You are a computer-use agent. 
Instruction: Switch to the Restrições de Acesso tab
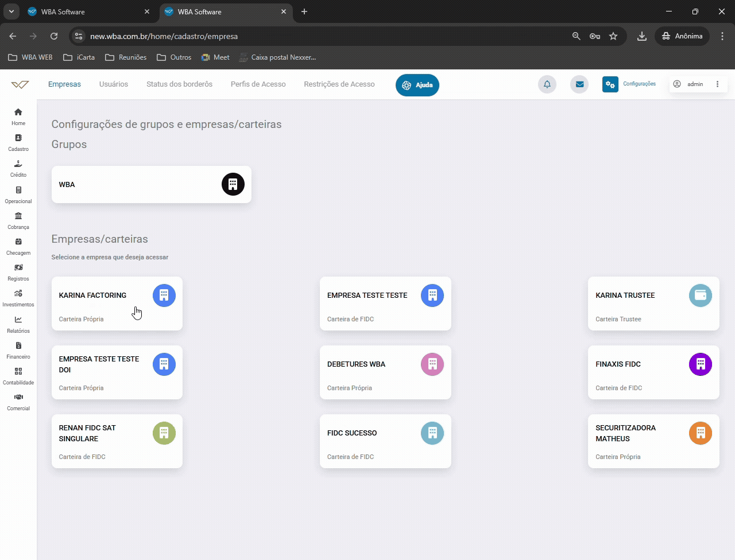tap(339, 84)
